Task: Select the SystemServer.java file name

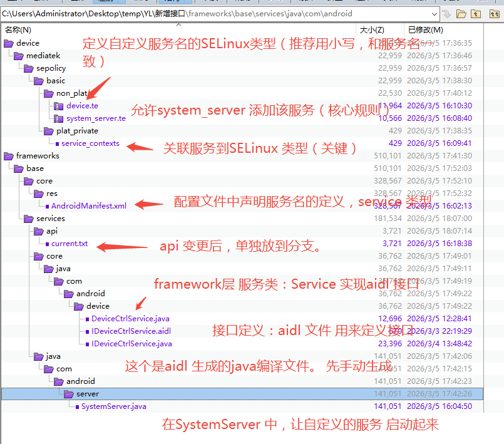Action: [x=114, y=406]
